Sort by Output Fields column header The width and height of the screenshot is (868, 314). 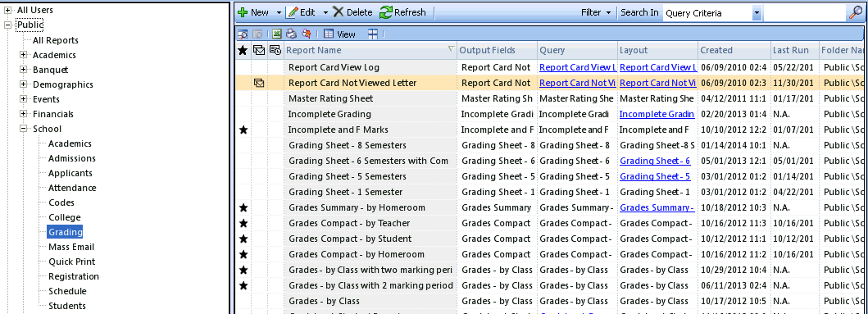click(x=497, y=50)
